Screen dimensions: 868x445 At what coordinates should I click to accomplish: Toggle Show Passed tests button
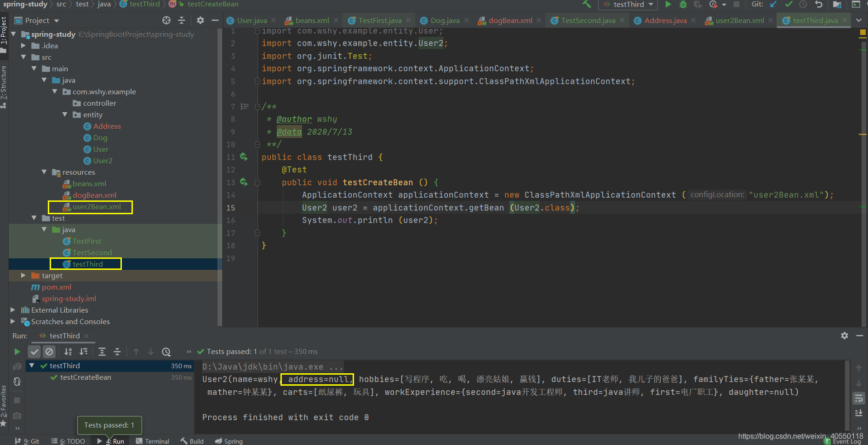coord(34,352)
